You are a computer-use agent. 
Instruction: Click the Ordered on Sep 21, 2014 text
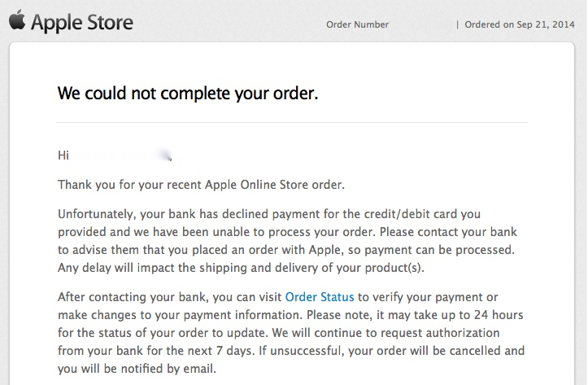(520, 24)
